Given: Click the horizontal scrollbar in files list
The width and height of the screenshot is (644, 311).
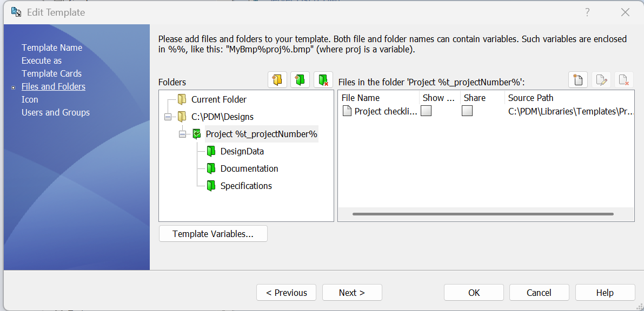Looking at the screenshot, I should click(x=482, y=214).
